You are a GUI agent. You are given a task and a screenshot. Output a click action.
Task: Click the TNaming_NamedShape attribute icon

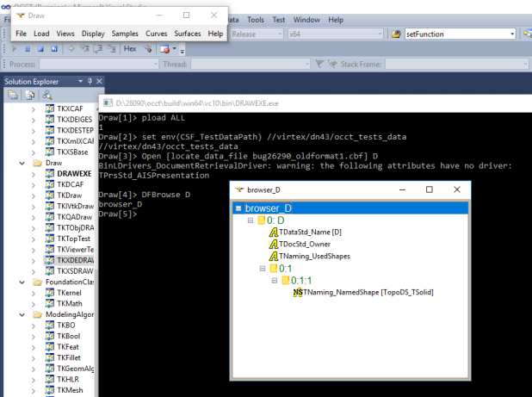297,293
